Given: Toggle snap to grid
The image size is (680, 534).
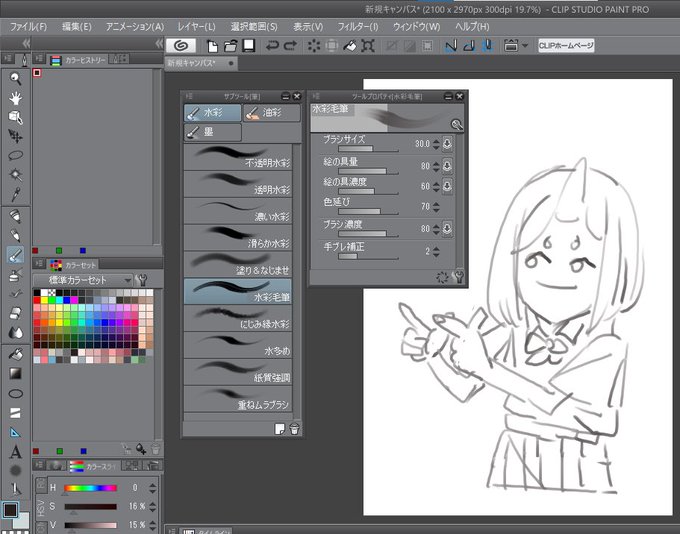Looking at the screenshot, I should (487, 46).
